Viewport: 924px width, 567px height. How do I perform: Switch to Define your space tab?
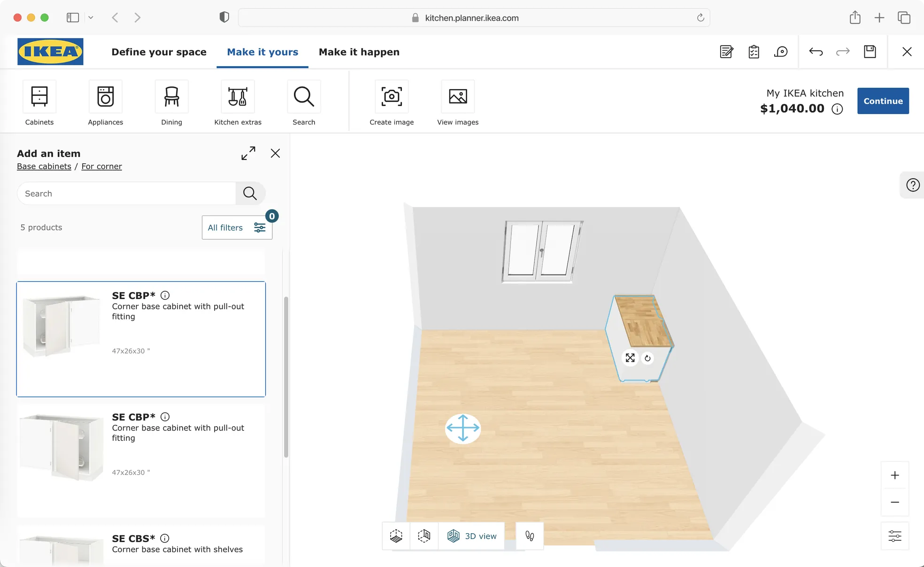pyautogui.click(x=159, y=52)
